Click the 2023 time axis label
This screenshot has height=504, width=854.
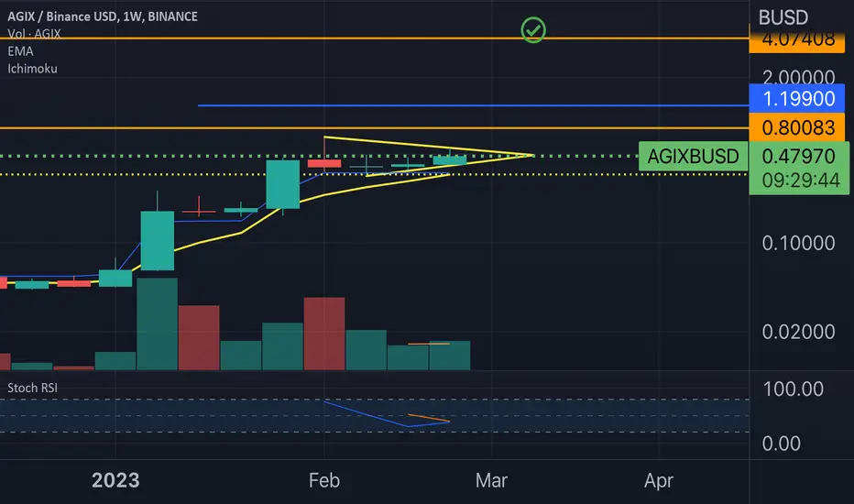point(115,480)
